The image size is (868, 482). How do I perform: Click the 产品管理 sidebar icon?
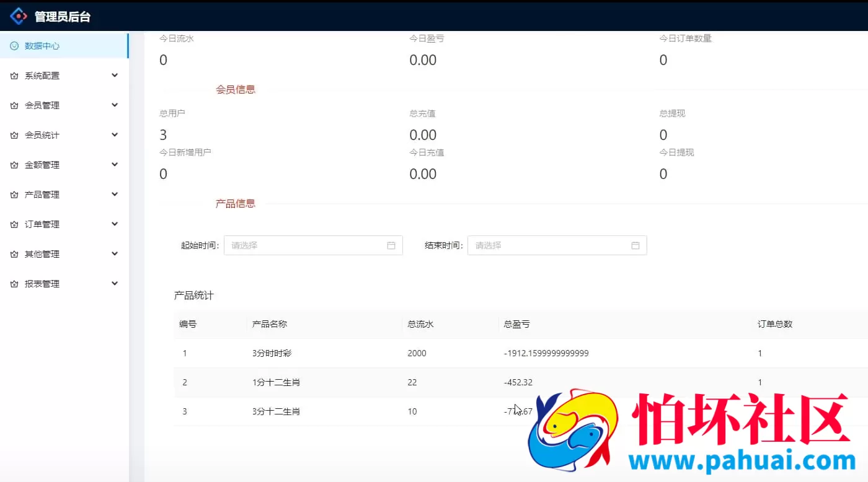14,194
